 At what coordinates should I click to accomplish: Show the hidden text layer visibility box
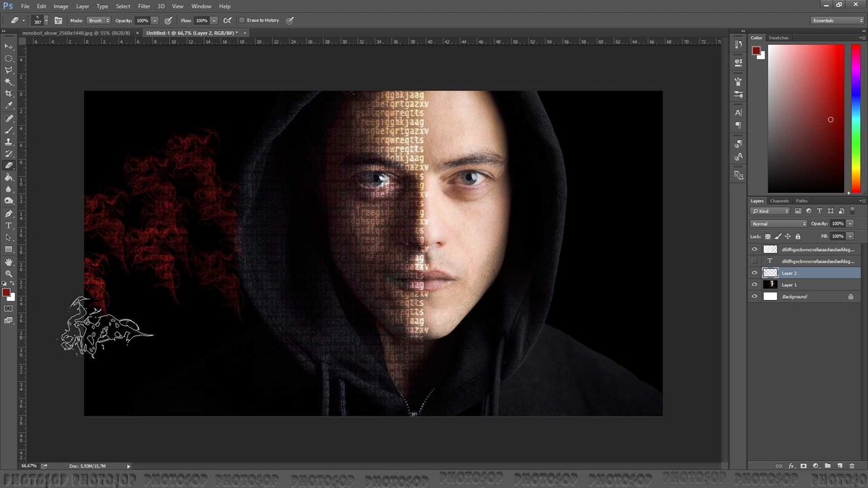(754, 260)
